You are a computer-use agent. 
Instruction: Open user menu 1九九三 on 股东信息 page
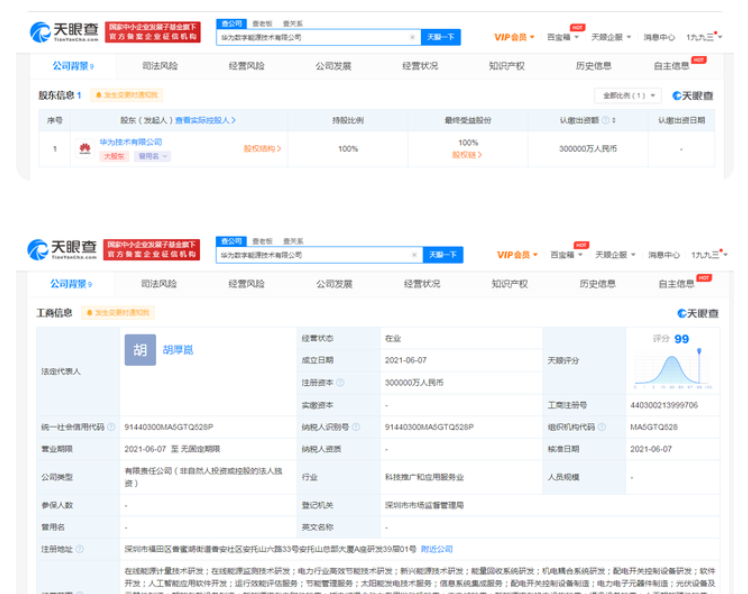pos(704,37)
